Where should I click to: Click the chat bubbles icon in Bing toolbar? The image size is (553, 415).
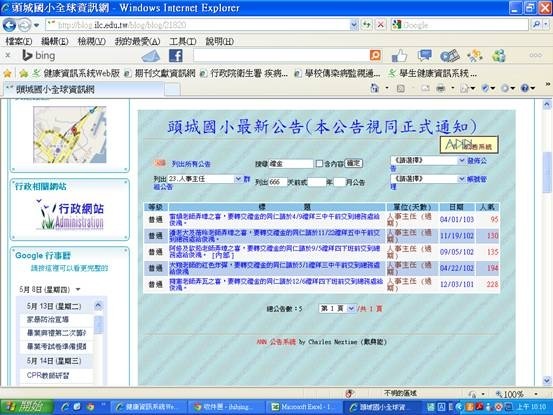pos(424,55)
